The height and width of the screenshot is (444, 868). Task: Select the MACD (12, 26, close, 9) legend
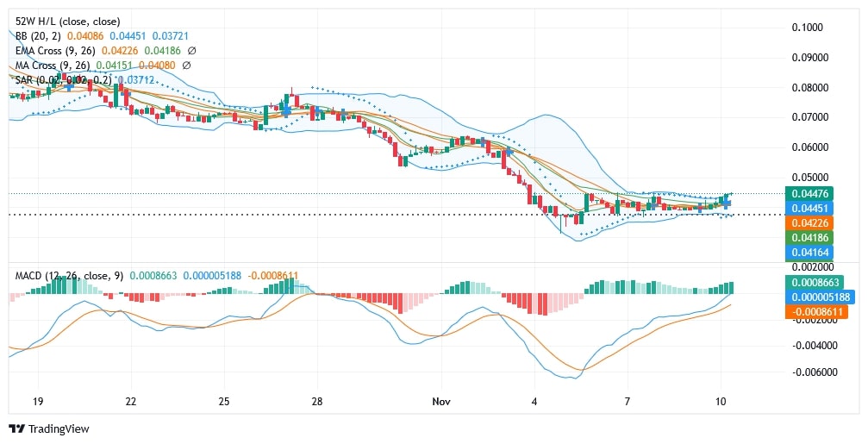click(69, 276)
